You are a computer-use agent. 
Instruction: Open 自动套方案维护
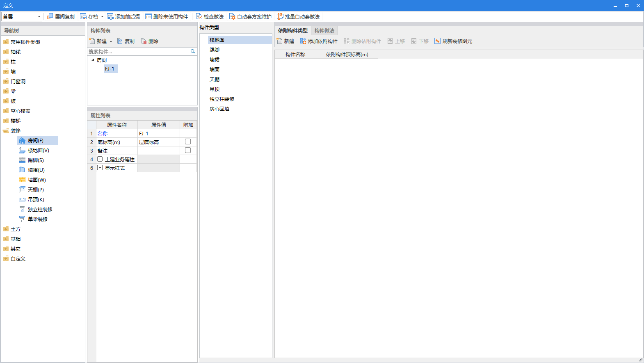click(250, 16)
